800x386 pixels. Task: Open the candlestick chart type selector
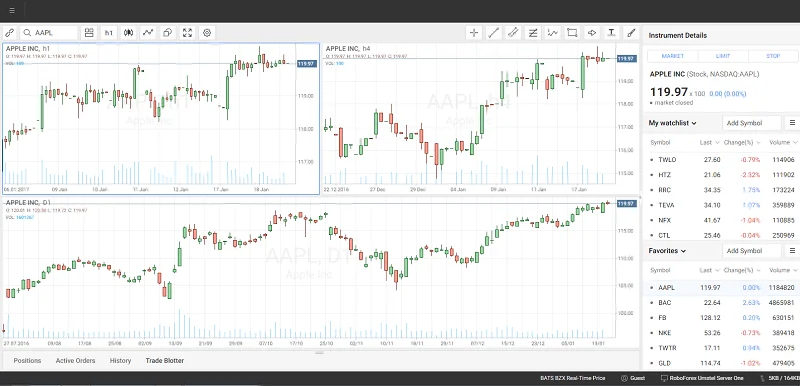coord(128,33)
